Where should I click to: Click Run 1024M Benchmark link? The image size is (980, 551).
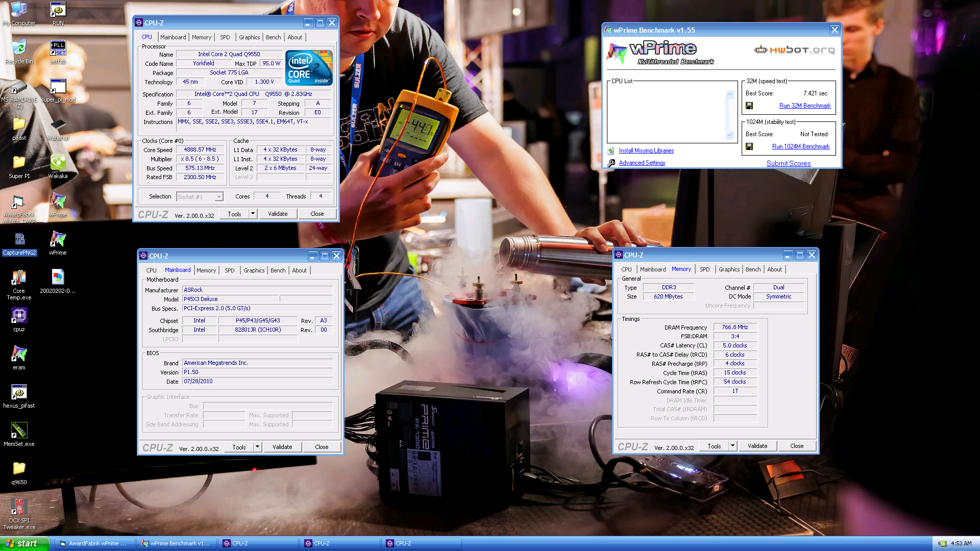point(801,146)
